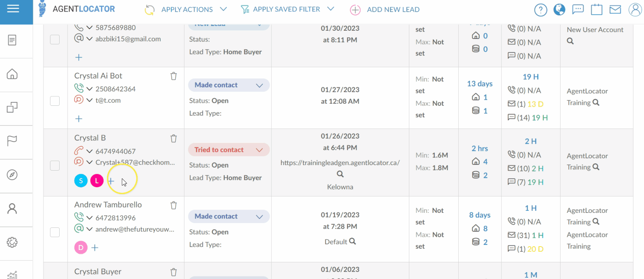Open the help question mark icon
Image resolution: width=644 pixels, height=279 pixels.
coord(540,10)
